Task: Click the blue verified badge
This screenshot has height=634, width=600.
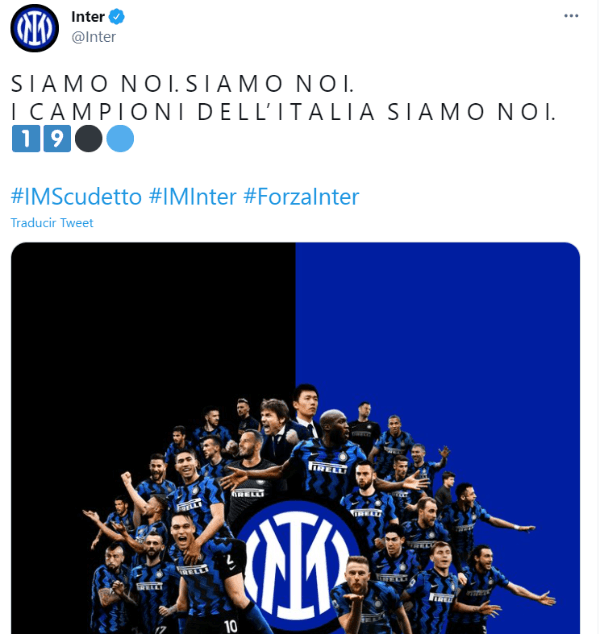Action: [x=117, y=17]
